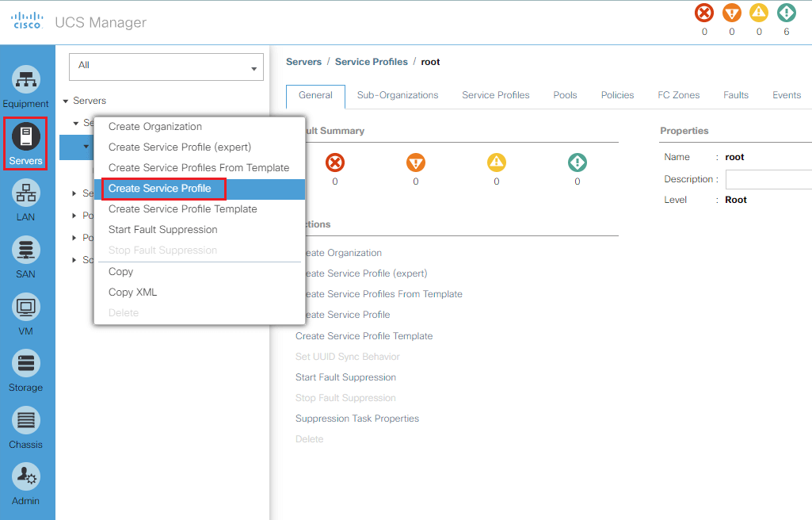Choose Create Service Profiles From Template menu entry
812x520 pixels.
pos(200,168)
